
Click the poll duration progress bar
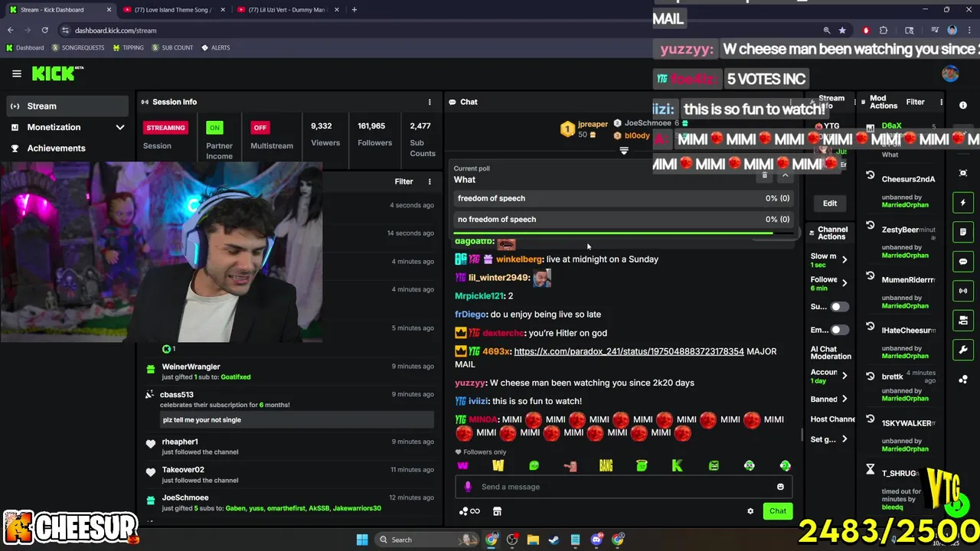[623, 233]
